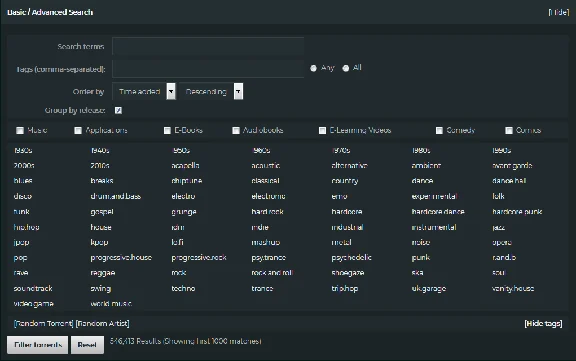Image resolution: width=576 pixels, height=361 pixels.
Task: Choose the classical tag
Action: (x=265, y=181)
